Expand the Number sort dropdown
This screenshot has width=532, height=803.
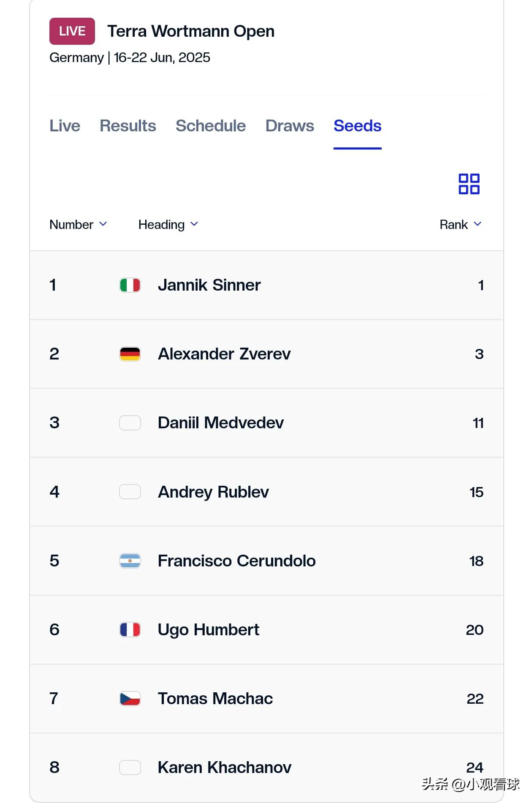[78, 224]
